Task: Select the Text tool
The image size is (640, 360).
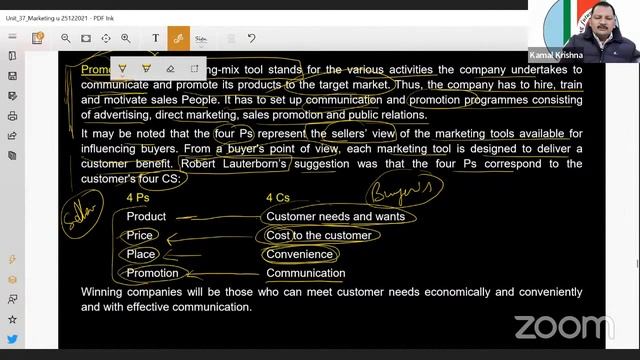Action: [x=156, y=38]
